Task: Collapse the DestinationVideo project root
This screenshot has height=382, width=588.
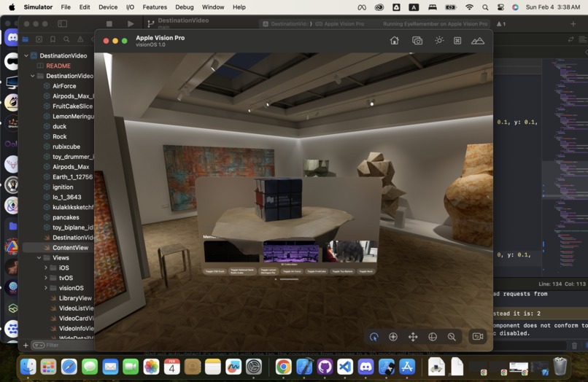Action: pos(26,55)
